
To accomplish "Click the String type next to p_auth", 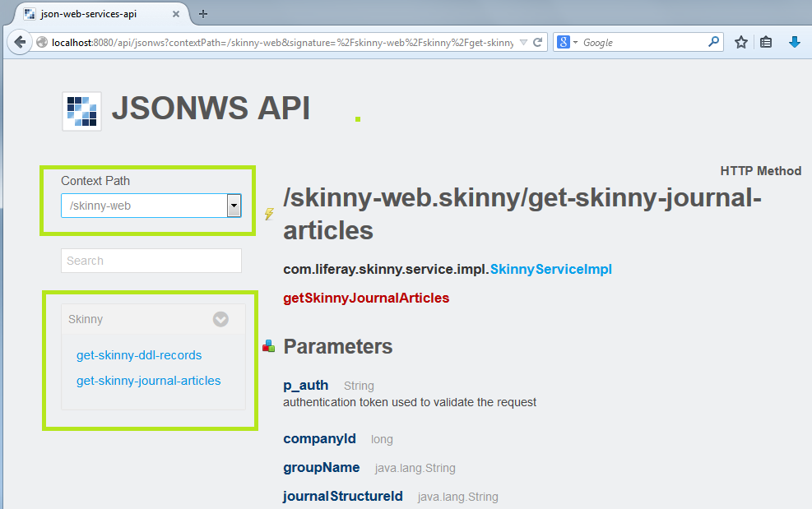I will tap(359, 386).
